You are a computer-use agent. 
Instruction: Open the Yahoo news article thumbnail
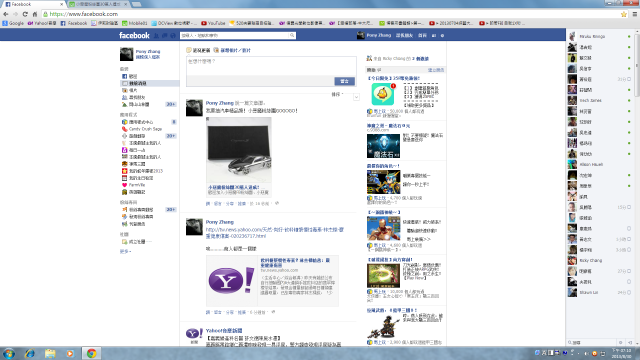(232, 281)
